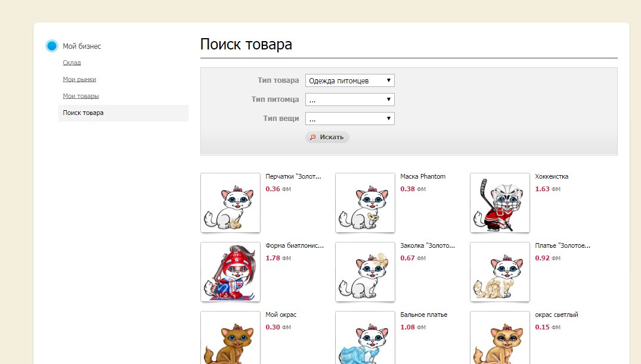Open the Платье "Золотое..." cat thumbnail
Screen dimensions: 641x364
(500, 272)
